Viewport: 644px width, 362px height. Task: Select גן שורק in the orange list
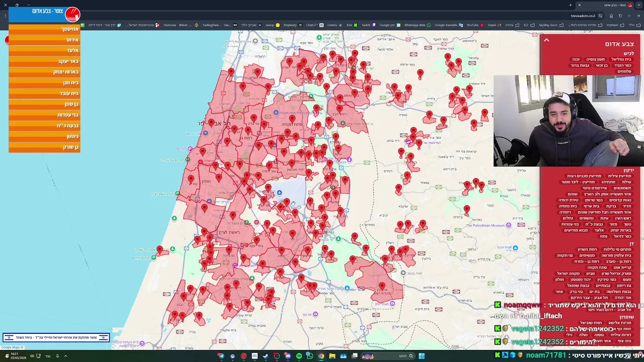click(x=44, y=147)
